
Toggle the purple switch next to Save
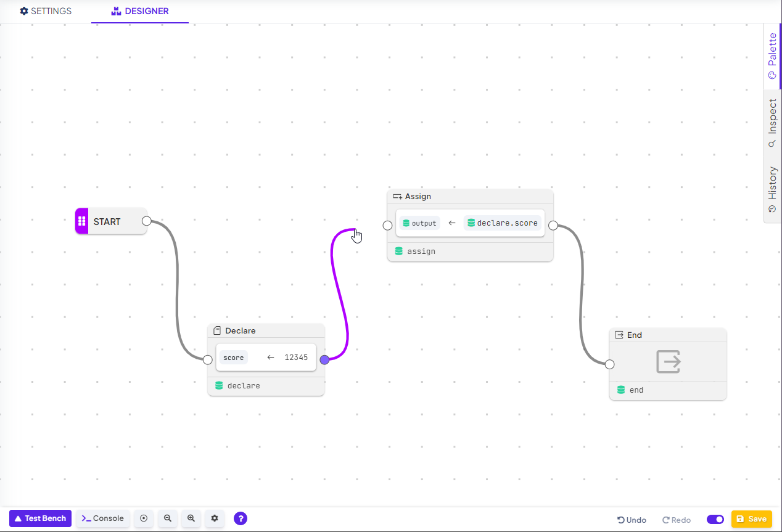[x=715, y=519]
